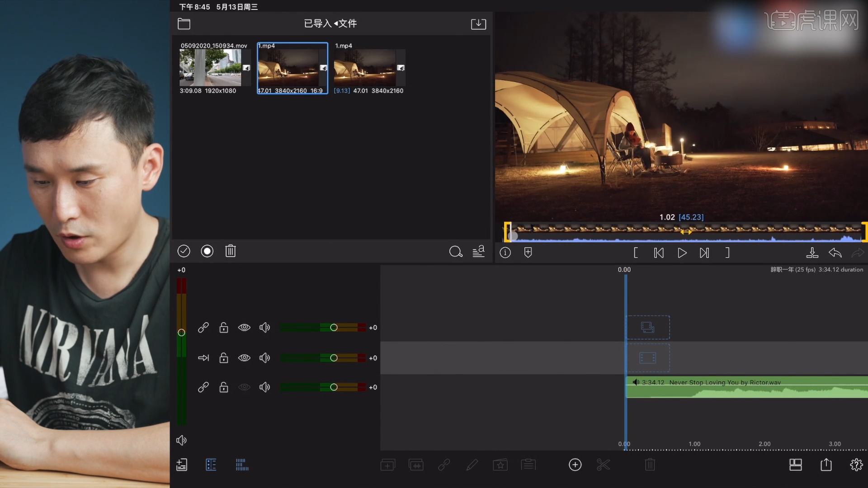Open the sort by name icon
This screenshot has width=868, height=488.
pos(479,251)
